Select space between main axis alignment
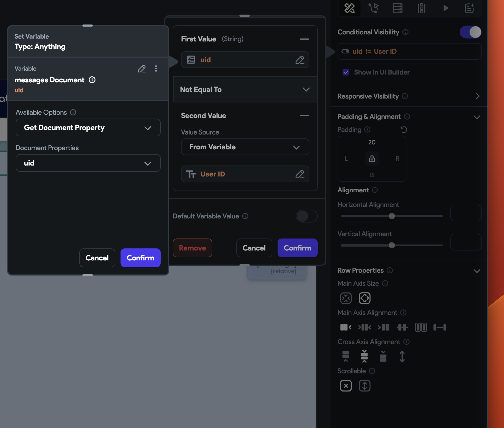The image size is (504, 428). click(x=440, y=327)
